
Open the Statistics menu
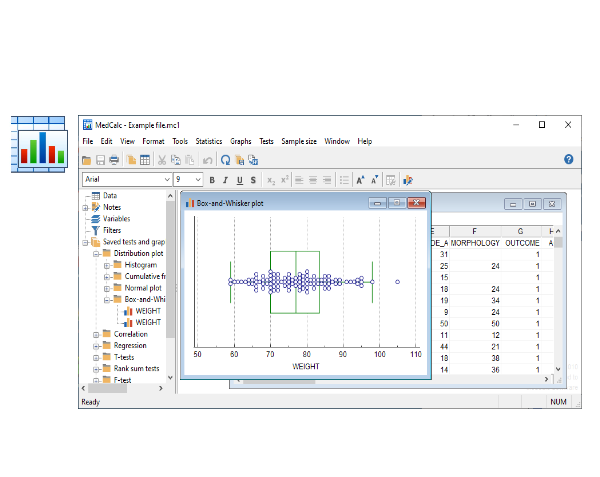pyautogui.click(x=208, y=141)
